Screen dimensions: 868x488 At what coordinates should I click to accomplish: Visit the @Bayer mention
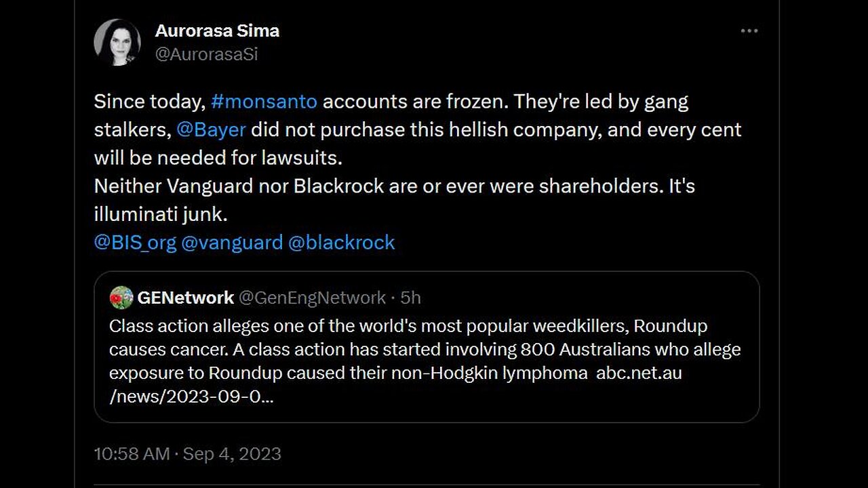pyautogui.click(x=211, y=129)
